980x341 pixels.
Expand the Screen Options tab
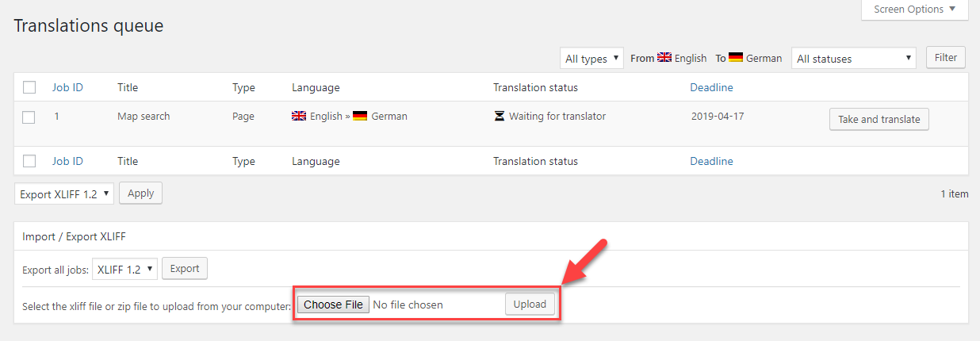click(915, 10)
